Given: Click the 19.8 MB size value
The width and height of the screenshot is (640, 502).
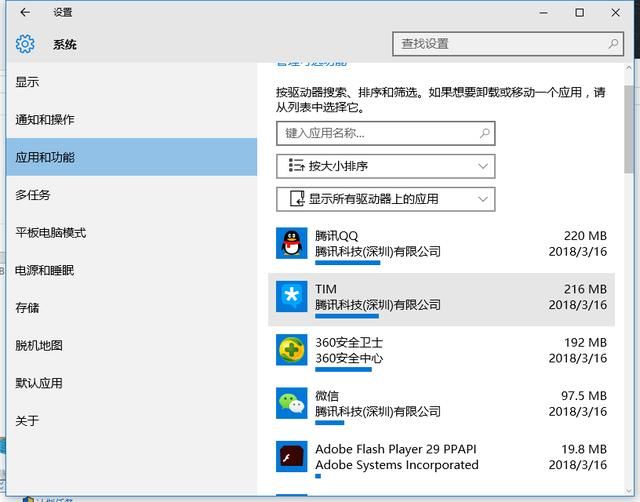Looking at the screenshot, I should (584, 449).
